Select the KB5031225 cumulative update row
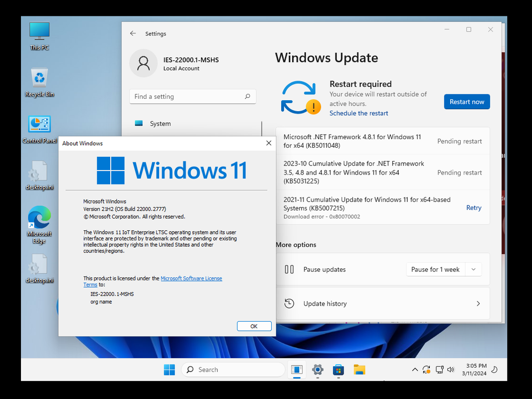 tap(383, 173)
